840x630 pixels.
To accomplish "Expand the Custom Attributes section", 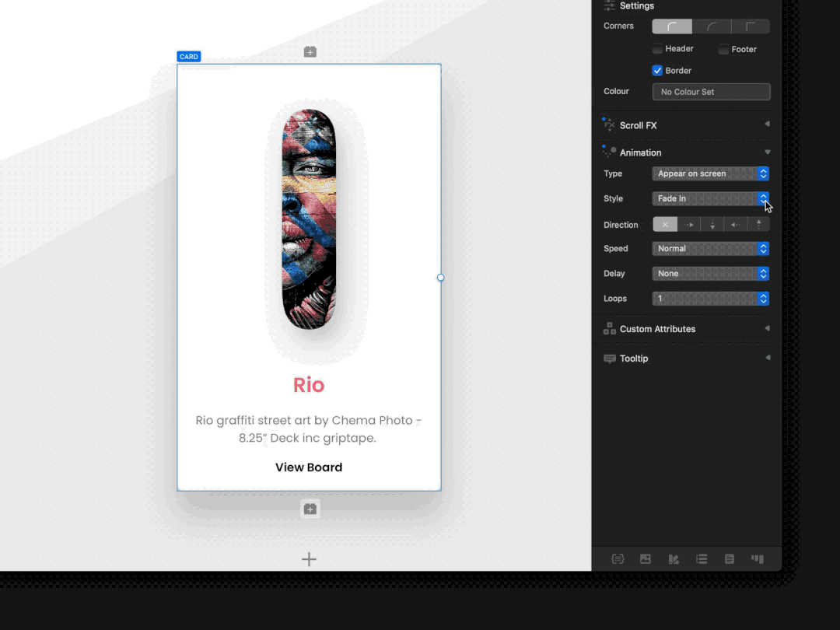I will pos(767,328).
